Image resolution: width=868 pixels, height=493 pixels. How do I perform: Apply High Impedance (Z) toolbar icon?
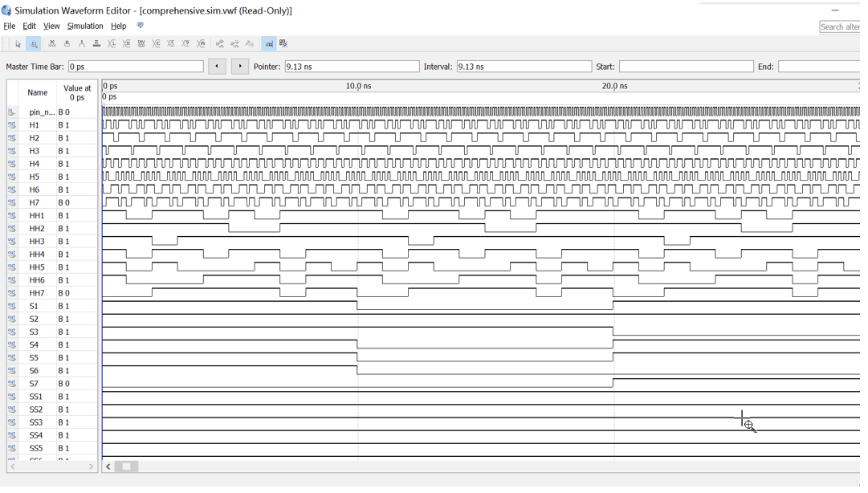point(97,43)
